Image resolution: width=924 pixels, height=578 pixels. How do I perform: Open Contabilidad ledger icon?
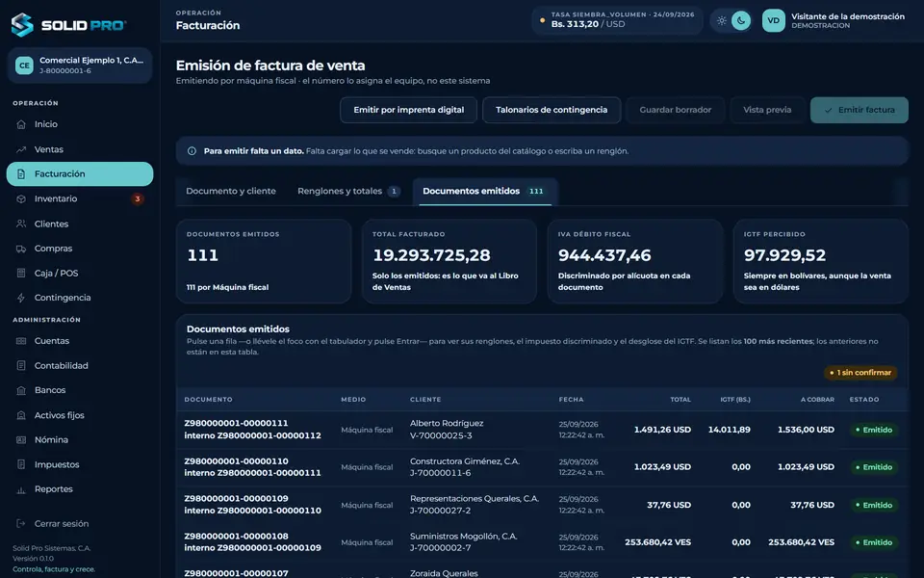click(x=21, y=366)
